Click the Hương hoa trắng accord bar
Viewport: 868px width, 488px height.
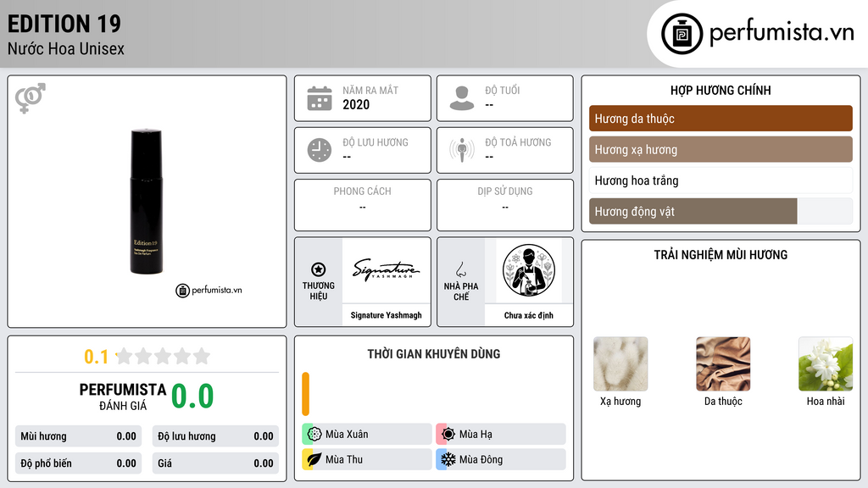pyautogui.click(x=721, y=180)
